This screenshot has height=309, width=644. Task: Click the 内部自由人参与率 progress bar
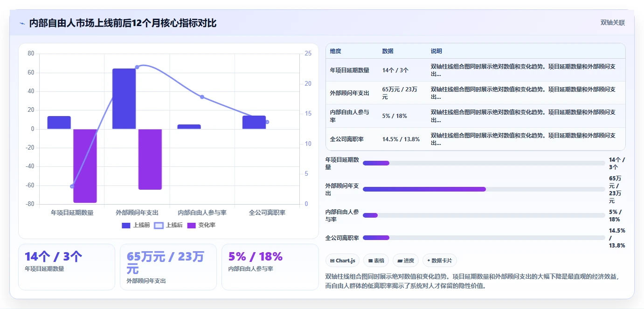pos(484,215)
